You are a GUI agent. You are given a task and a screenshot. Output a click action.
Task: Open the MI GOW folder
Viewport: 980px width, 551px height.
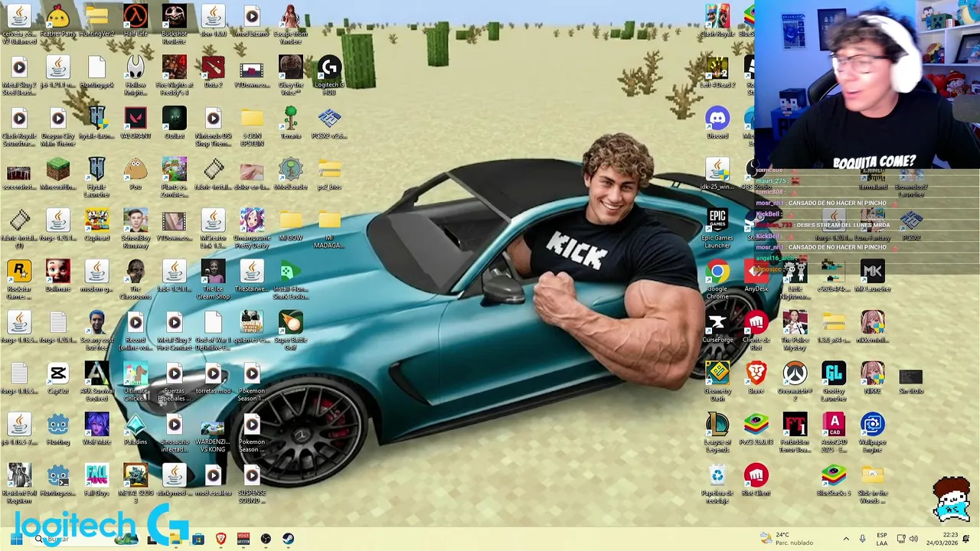291,225
